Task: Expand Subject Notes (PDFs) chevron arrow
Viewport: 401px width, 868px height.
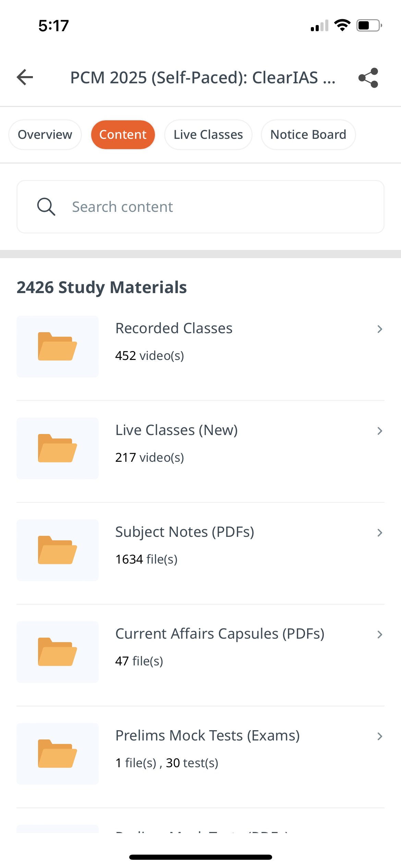Action: 379,533
